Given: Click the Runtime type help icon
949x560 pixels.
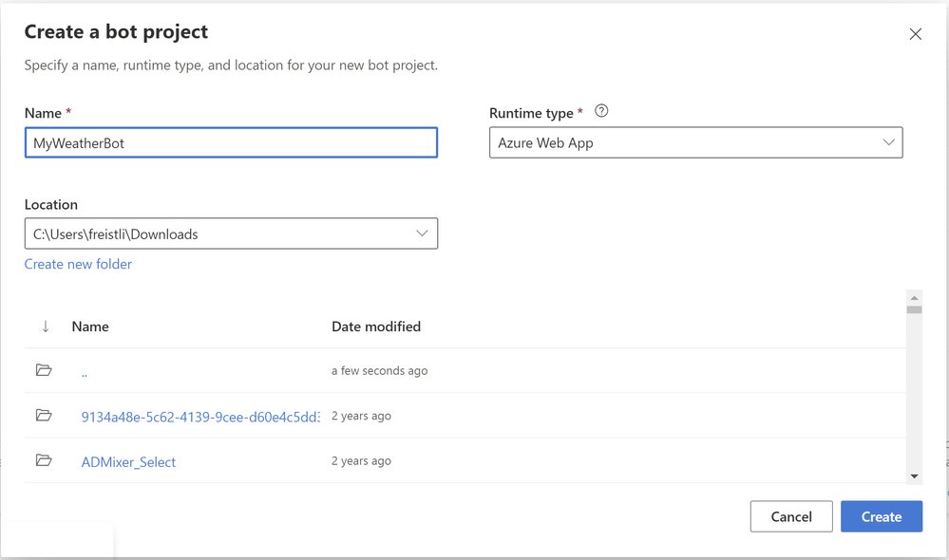Looking at the screenshot, I should point(601,111).
